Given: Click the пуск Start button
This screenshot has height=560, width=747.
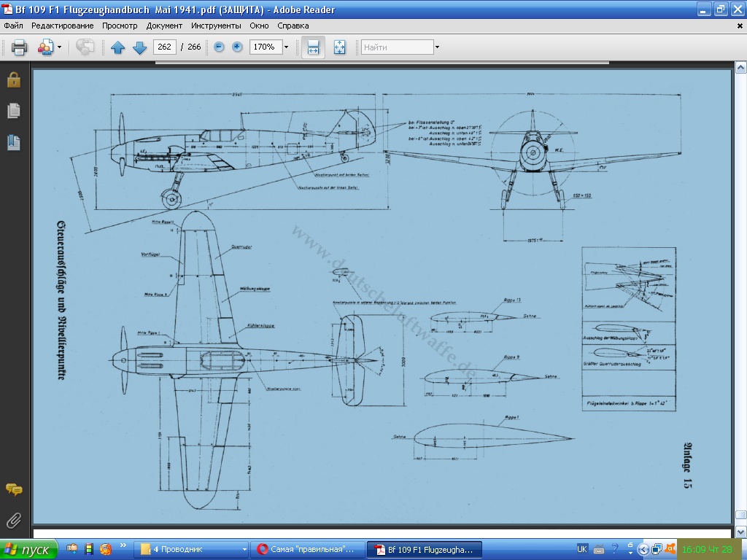Looking at the screenshot, I should click(28, 550).
